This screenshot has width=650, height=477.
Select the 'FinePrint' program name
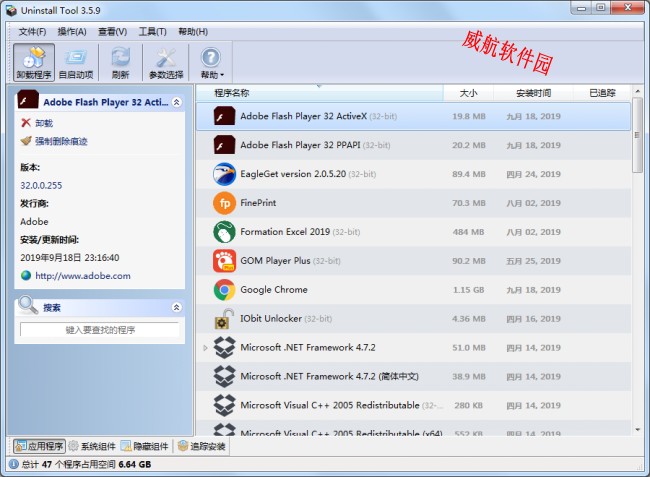point(258,203)
